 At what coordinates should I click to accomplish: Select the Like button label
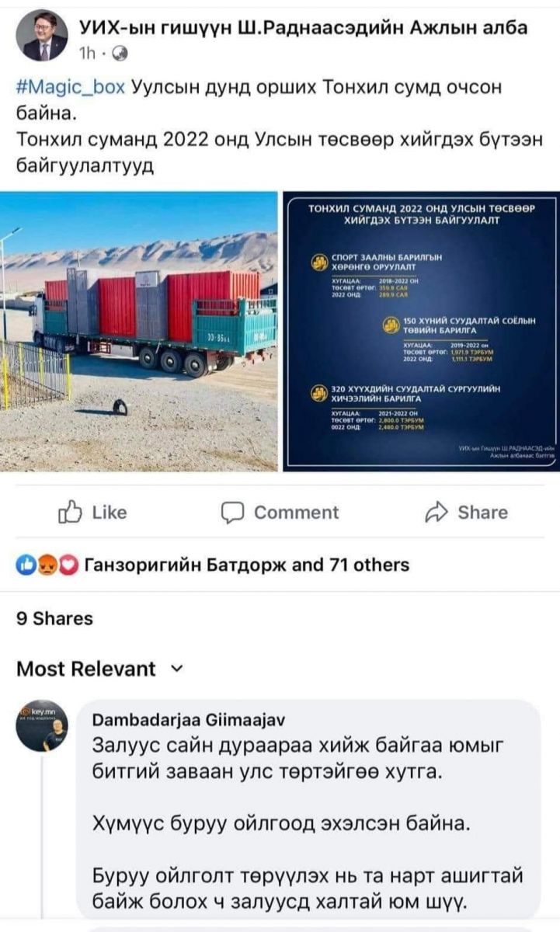[x=109, y=512]
